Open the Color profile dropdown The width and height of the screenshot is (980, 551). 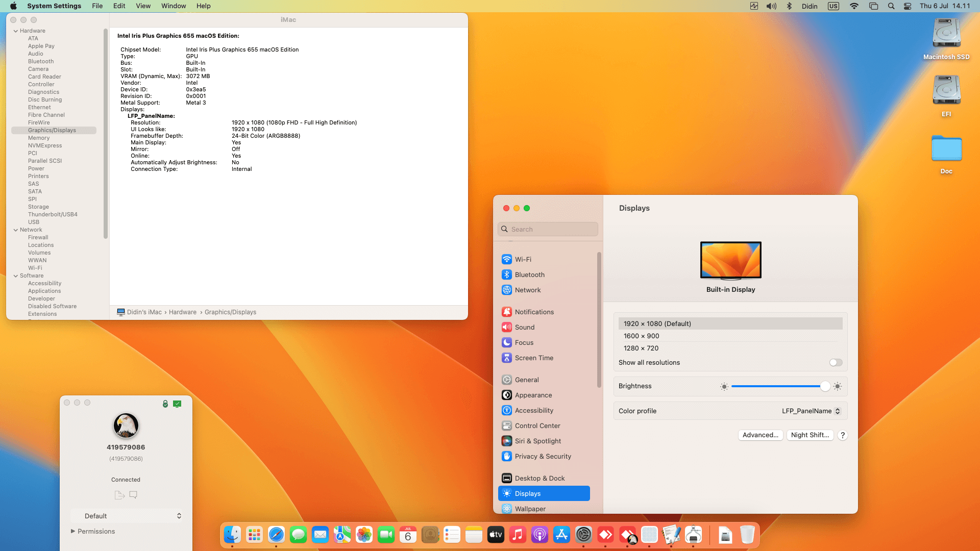811,411
